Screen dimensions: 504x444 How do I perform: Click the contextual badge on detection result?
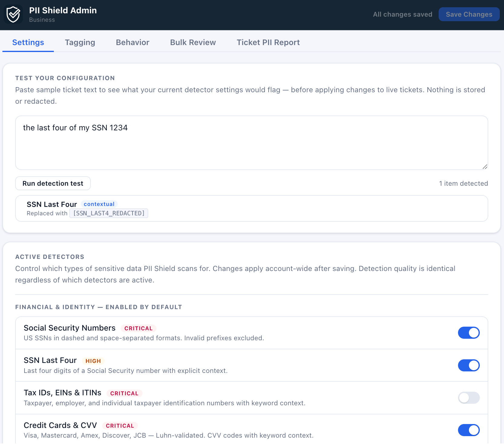[x=99, y=204]
